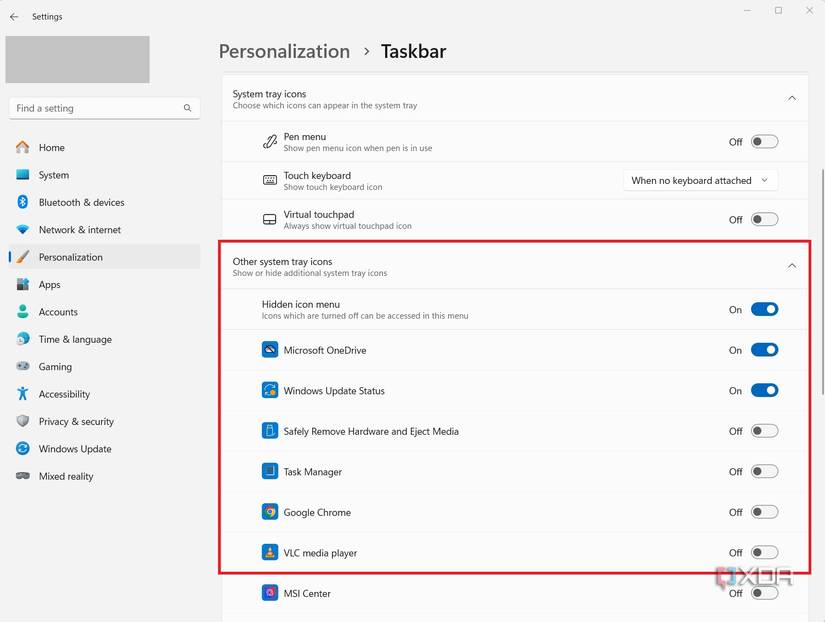
Task: Turn off the Hidden icon menu toggle
Action: (764, 310)
